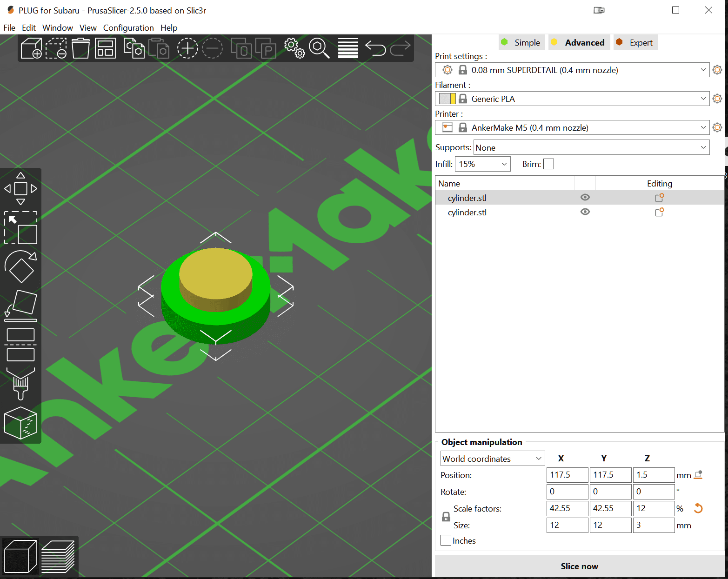Edit print settings gear icon
Screen dimensions: 728x579
click(717, 70)
